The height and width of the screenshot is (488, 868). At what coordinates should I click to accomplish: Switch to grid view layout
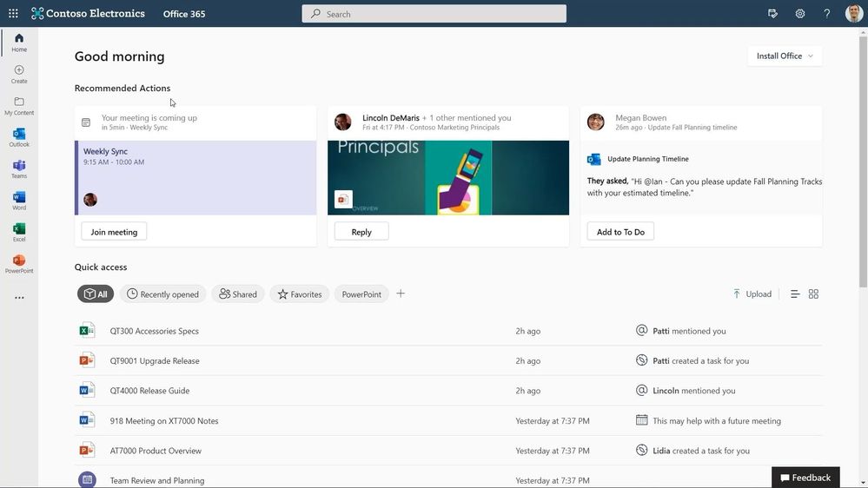tap(813, 293)
